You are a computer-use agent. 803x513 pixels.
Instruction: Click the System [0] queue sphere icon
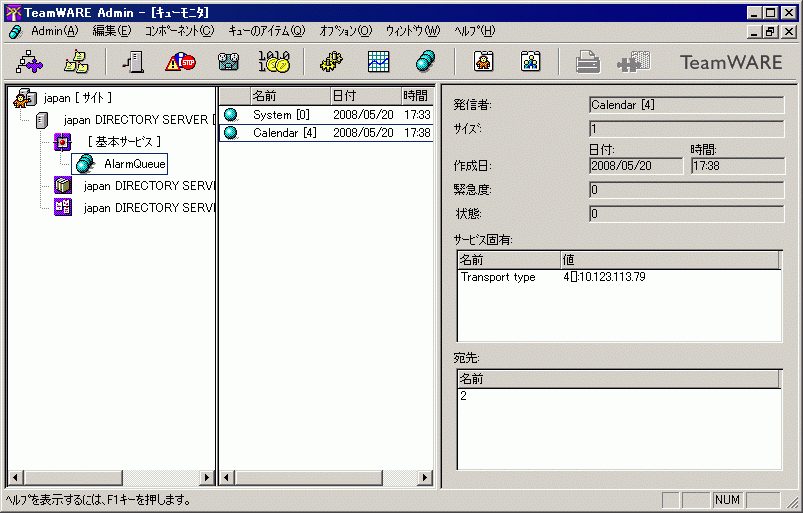231,115
